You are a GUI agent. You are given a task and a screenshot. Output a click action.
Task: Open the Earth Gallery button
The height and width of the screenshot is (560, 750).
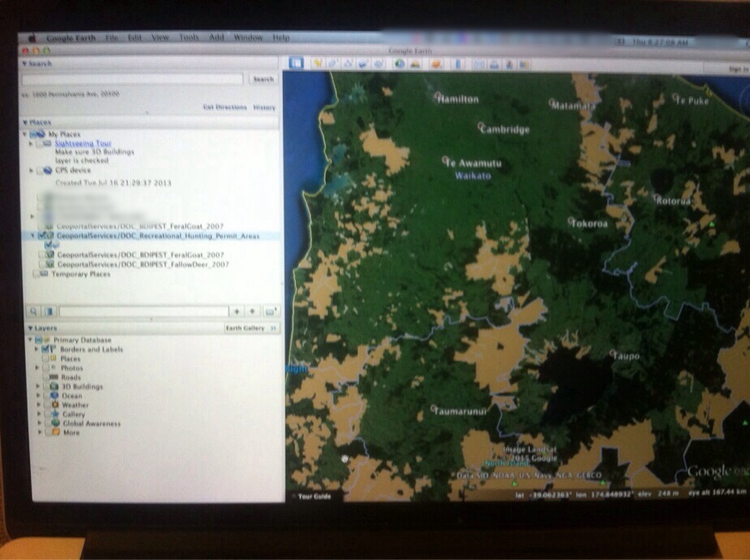[252, 329]
